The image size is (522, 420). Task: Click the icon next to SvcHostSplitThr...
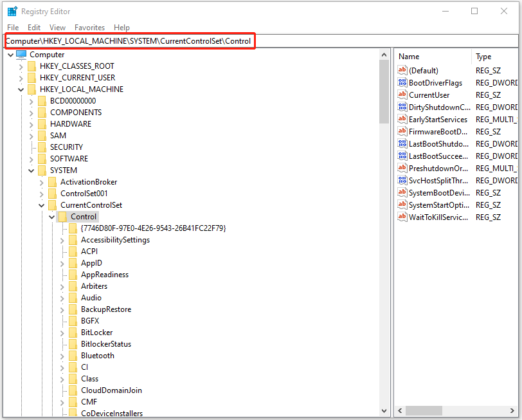click(x=402, y=181)
